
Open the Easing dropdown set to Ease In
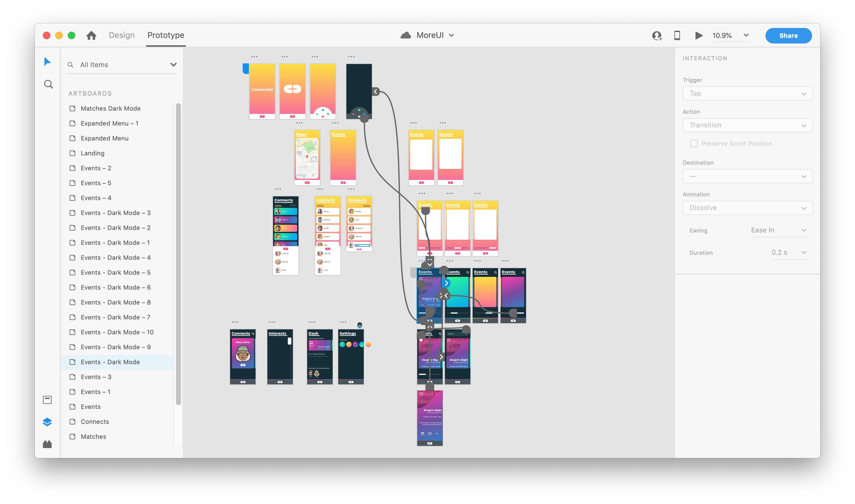coord(779,230)
